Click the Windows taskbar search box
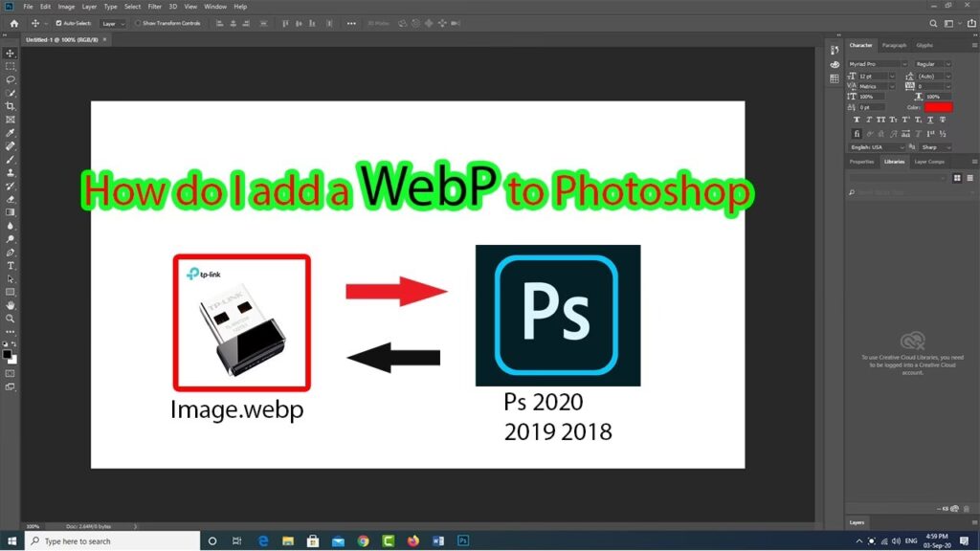Viewport: 980px width, 551px height. 115,541
